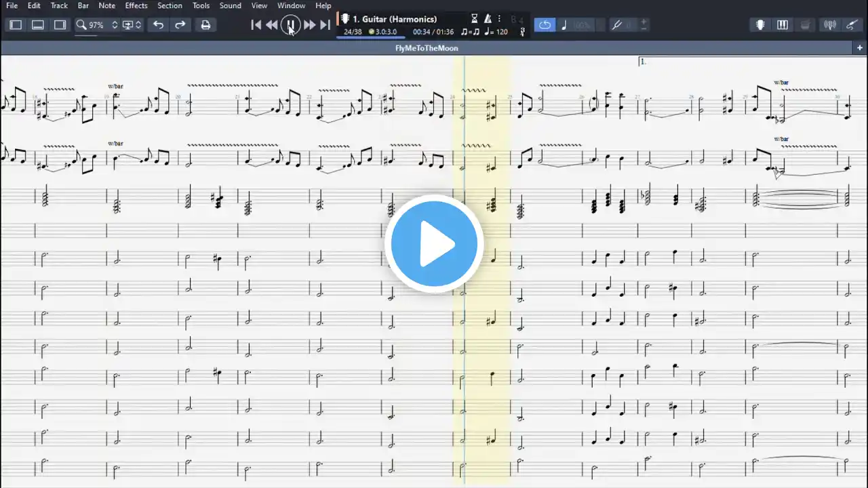Open the View menu
This screenshot has height=488, width=868.
click(259, 5)
